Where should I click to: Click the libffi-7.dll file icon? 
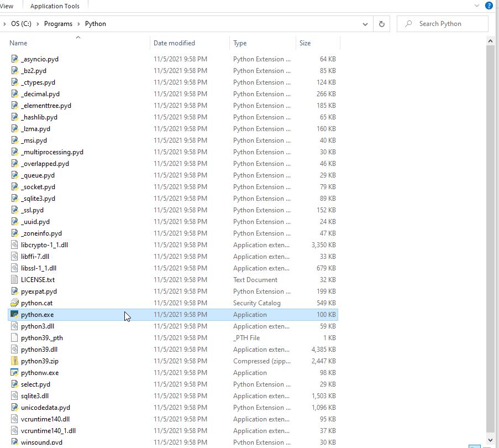(14, 256)
